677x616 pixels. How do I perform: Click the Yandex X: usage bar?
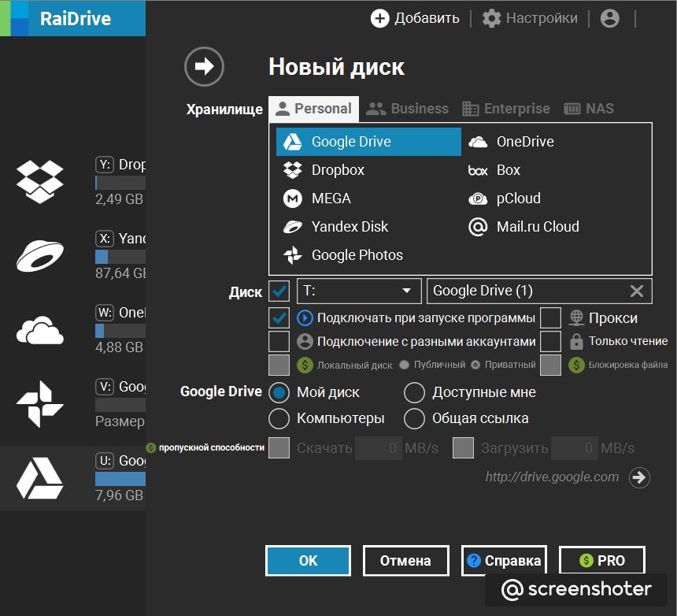[x=120, y=257]
